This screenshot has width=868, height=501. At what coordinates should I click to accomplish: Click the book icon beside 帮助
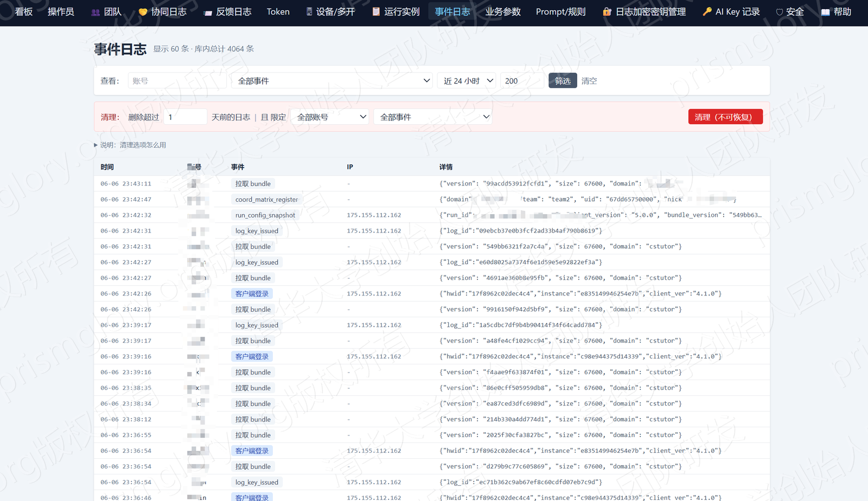[x=825, y=12]
